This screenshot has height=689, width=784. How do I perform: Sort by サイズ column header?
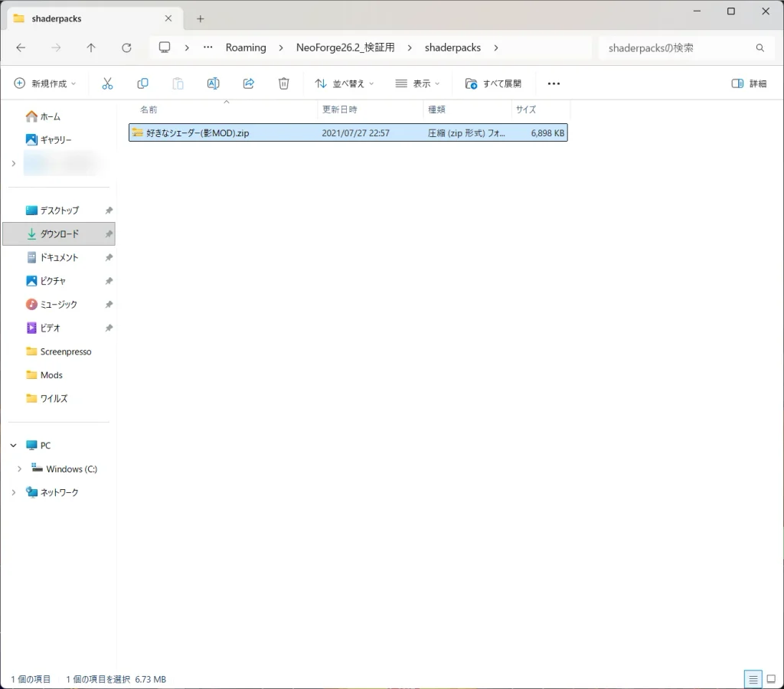pyautogui.click(x=526, y=109)
